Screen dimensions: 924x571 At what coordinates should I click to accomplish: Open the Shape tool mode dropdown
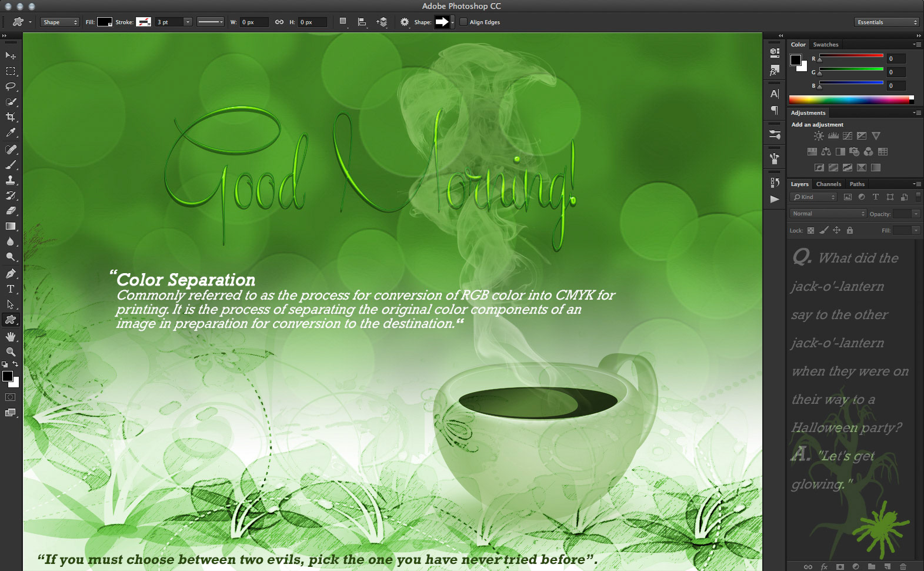tap(60, 22)
